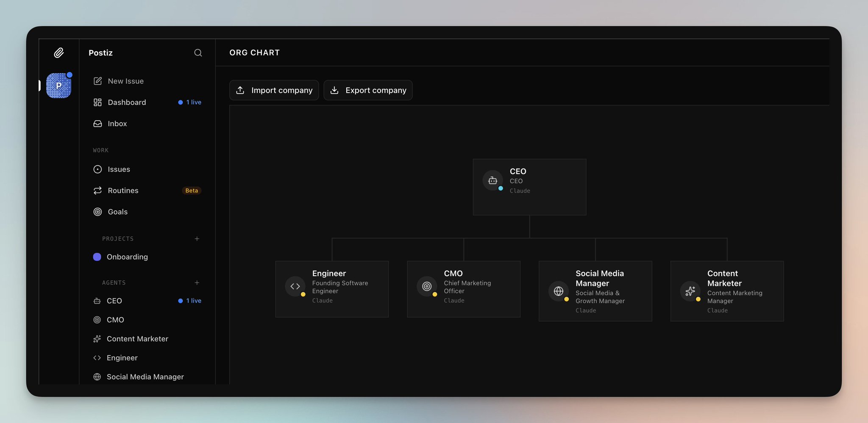Go to the Inbox
Image resolution: width=868 pixels, height=423 pixels.
[x=117, y=124]
